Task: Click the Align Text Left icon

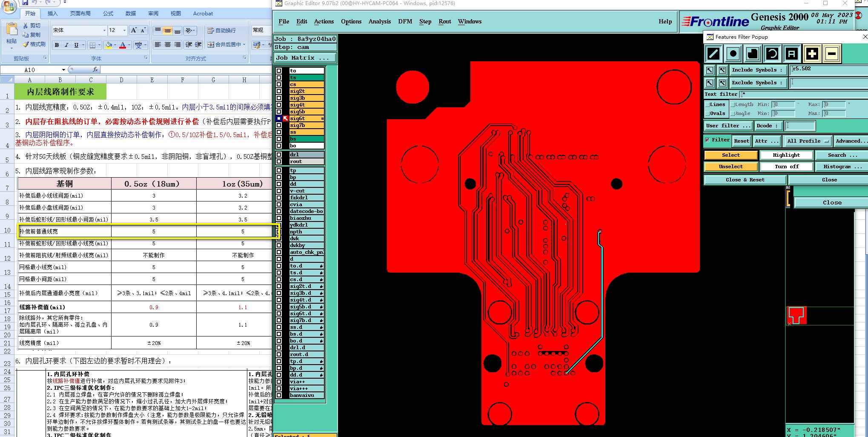Action: click(158, 45)
